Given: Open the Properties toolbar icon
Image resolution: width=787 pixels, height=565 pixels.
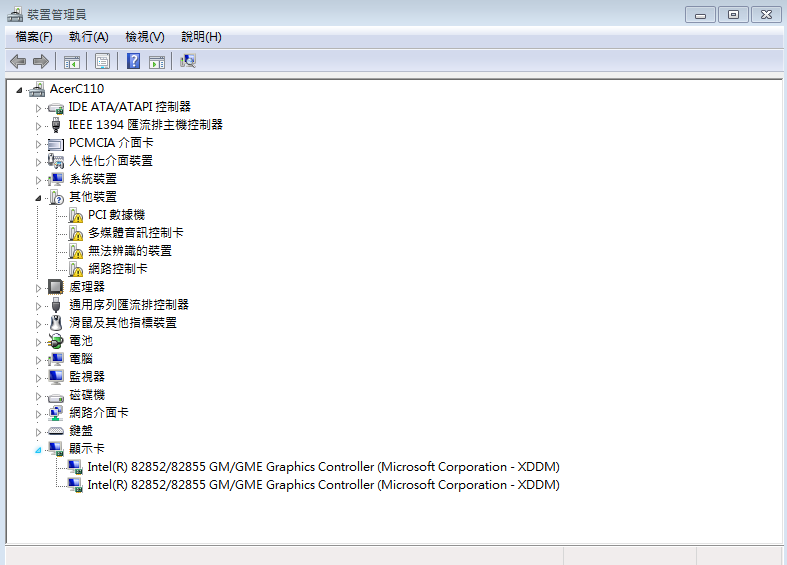Looking at the screenshot, I should click(102, 62).
